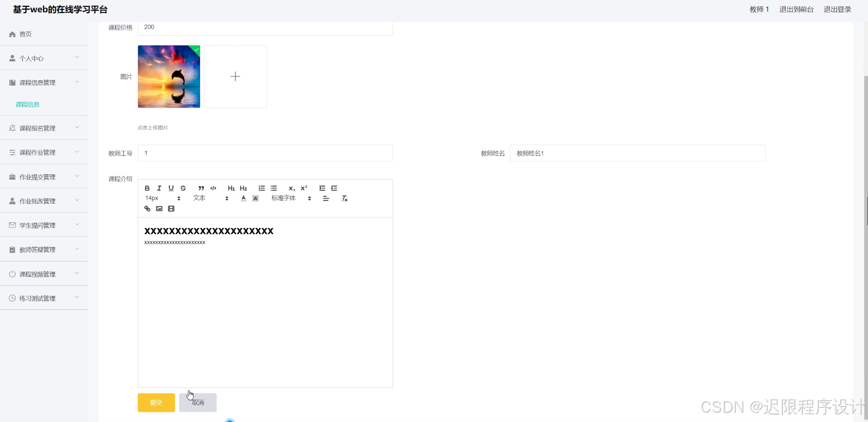This screenshot has width=868, height=422.
Task: Select 课程信息 in the sidebar
Action: (x=28, y=104)
